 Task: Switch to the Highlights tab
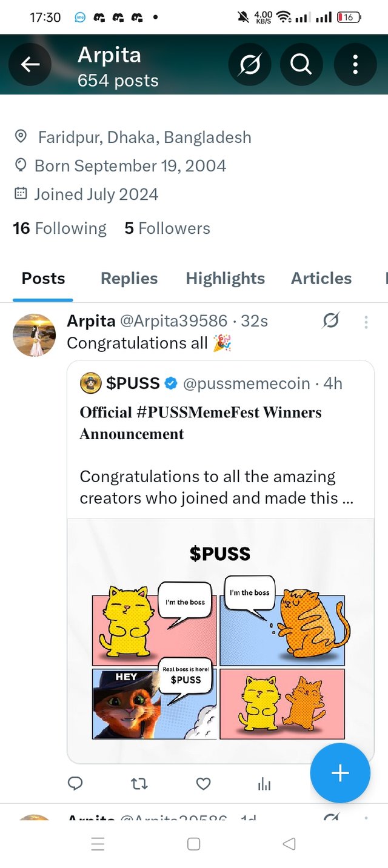point(226,279)
